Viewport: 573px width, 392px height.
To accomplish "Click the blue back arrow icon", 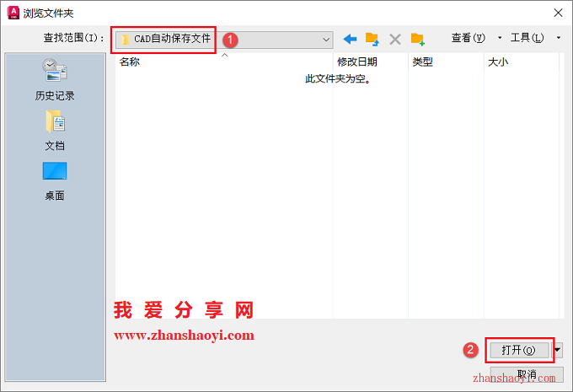I will [x=350, y=39].
